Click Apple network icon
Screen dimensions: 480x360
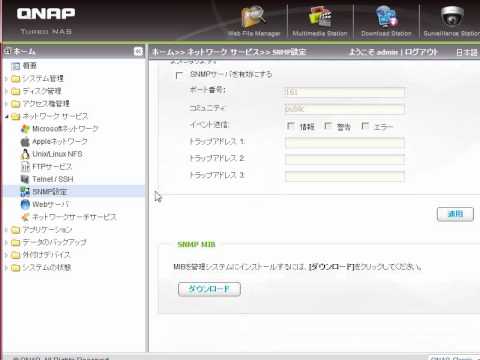click(25, 142)
